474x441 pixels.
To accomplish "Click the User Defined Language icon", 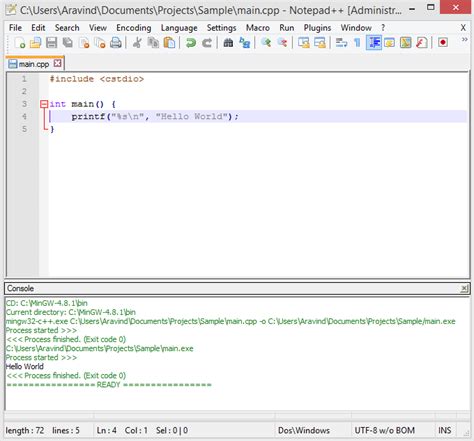I will coord(389,43).
